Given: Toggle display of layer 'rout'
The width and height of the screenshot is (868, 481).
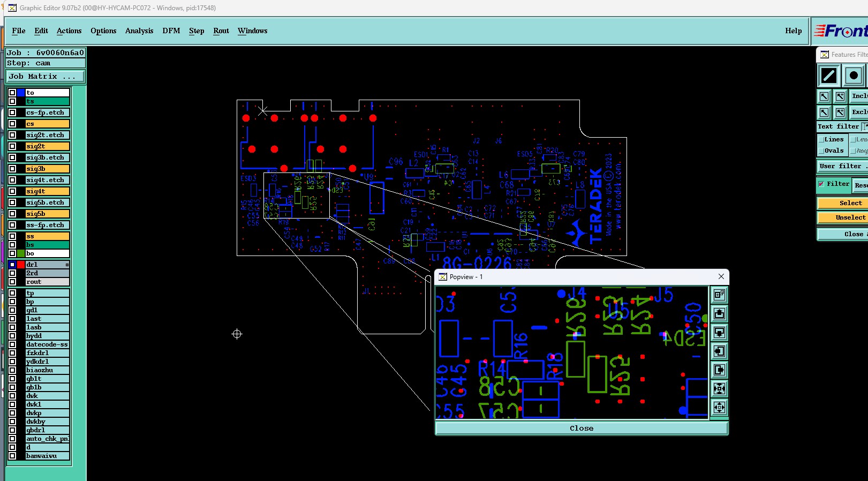Looking at the screenshot, I should tap(12, 282).
